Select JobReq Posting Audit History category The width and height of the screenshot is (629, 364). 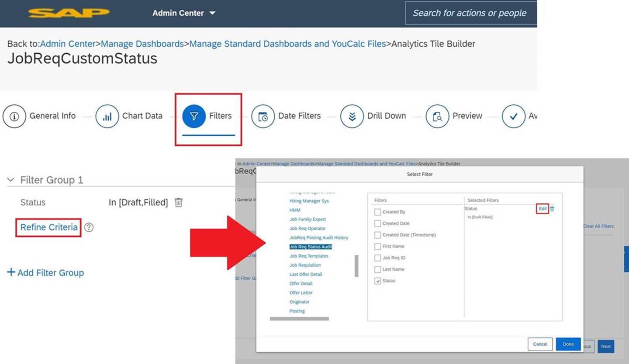pyautogui.click(x=319, y=238)
